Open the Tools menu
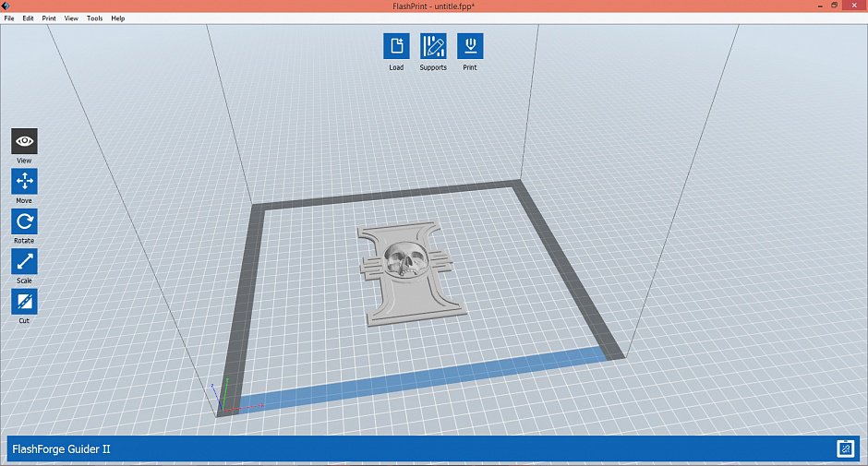868x466 pixels. (94, 18)
